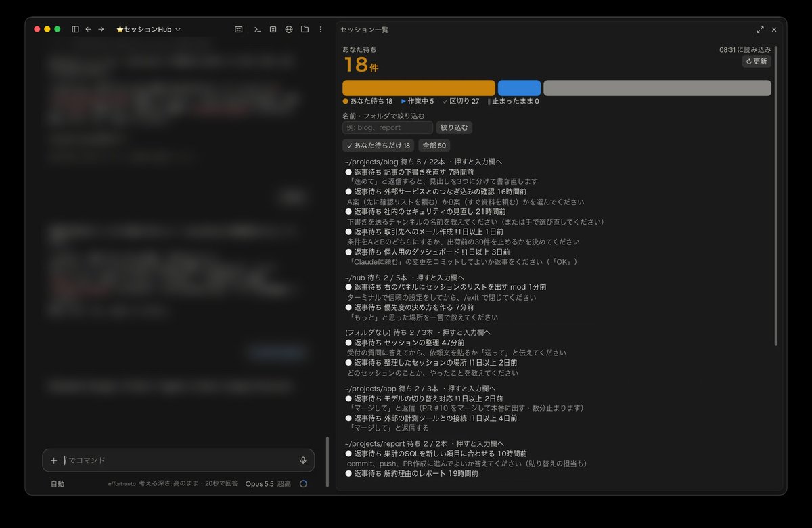Click the circular usage indicator icon
The height and width of the screenshot is (528, 812).
coord(303,484)
